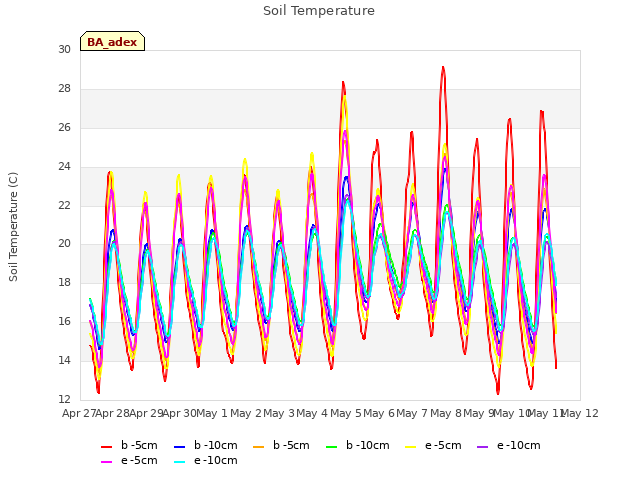Toggle the orange b -5cm legend series
The image size is (640, 480).
[x=281, y=445]
